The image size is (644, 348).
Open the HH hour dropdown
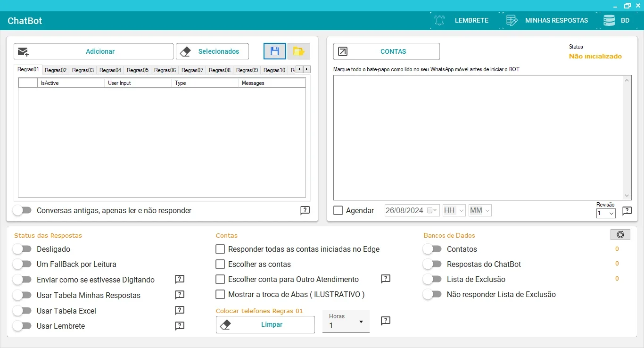454,210
